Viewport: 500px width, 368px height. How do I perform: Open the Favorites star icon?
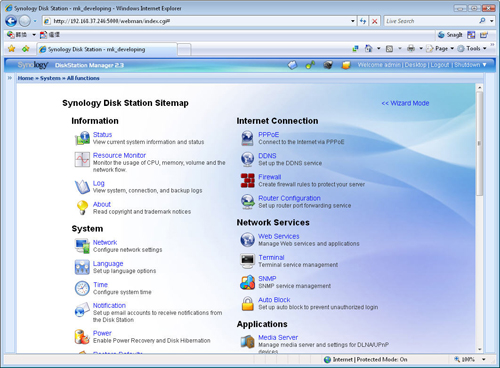pos(12,49)
